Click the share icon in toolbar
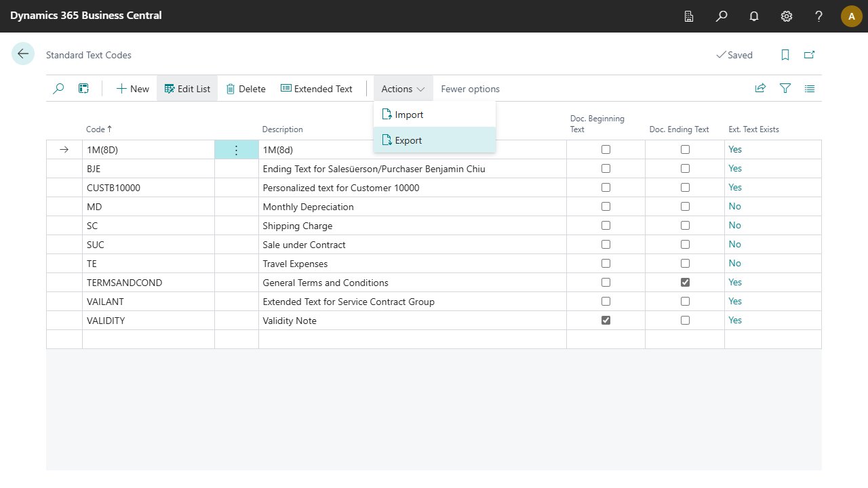 [761, 88]
